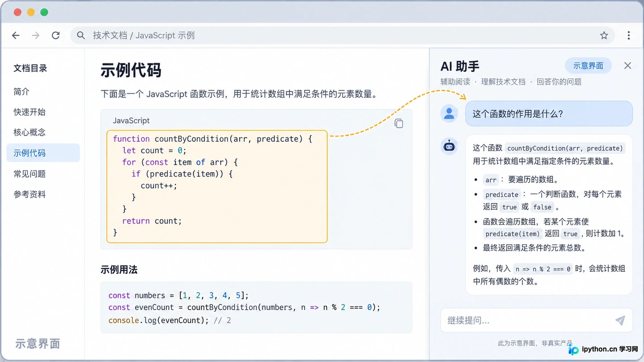Click the robot avatar beside the answer
644x362 pixels.
coord(449,146)
